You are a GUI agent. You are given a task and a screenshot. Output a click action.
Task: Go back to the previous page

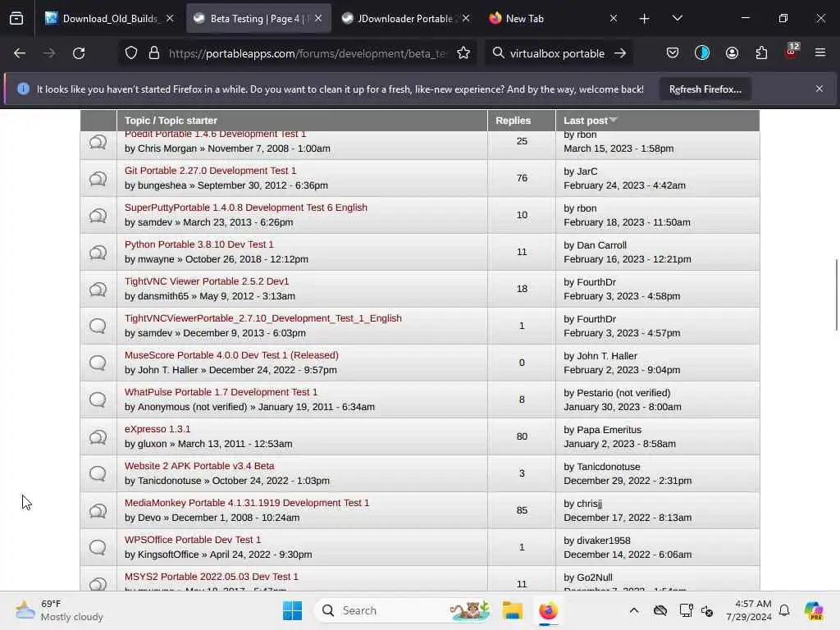tap(20, 53)
